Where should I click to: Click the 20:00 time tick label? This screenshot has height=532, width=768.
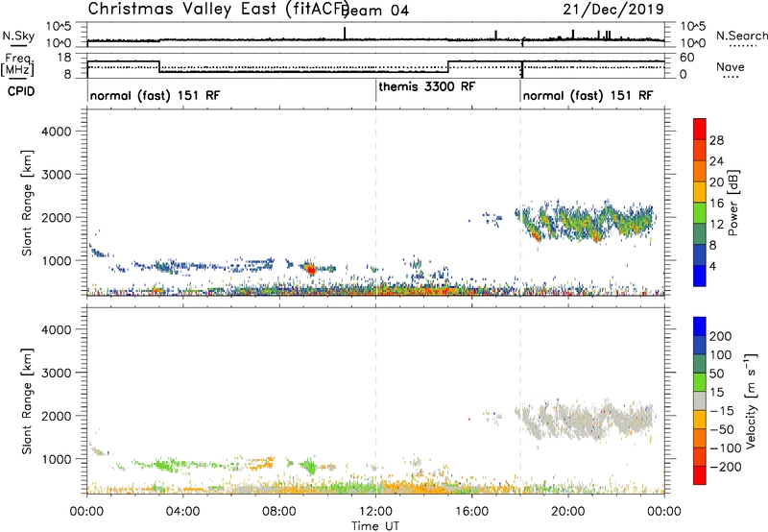(x=568, y=512)
